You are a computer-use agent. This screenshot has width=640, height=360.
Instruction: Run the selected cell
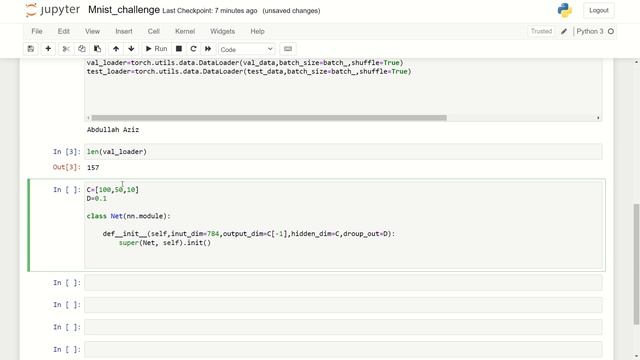(x=156, y=49)
